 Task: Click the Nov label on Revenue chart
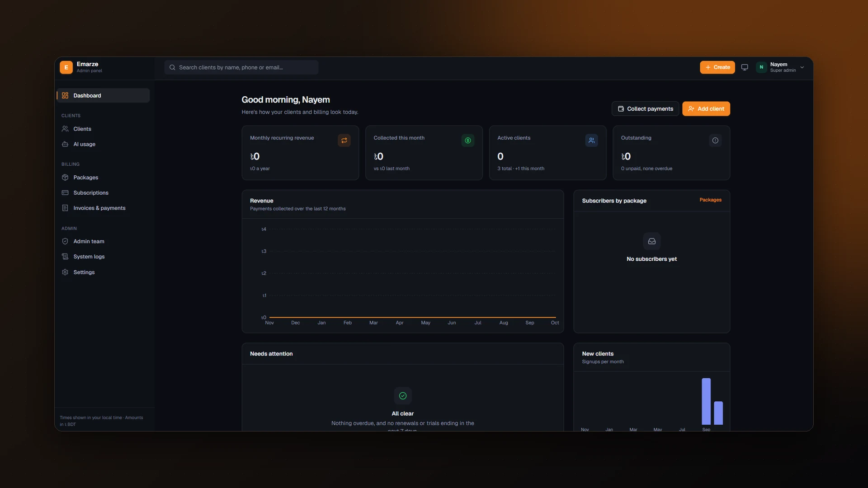tap(269, 323)
